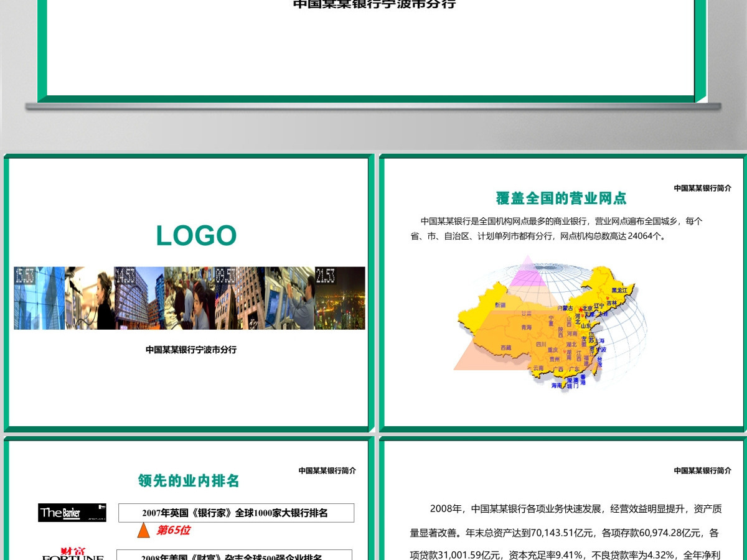
Task: Click the Fortune 财富 logo image
Action: click(x=73, y=554)
